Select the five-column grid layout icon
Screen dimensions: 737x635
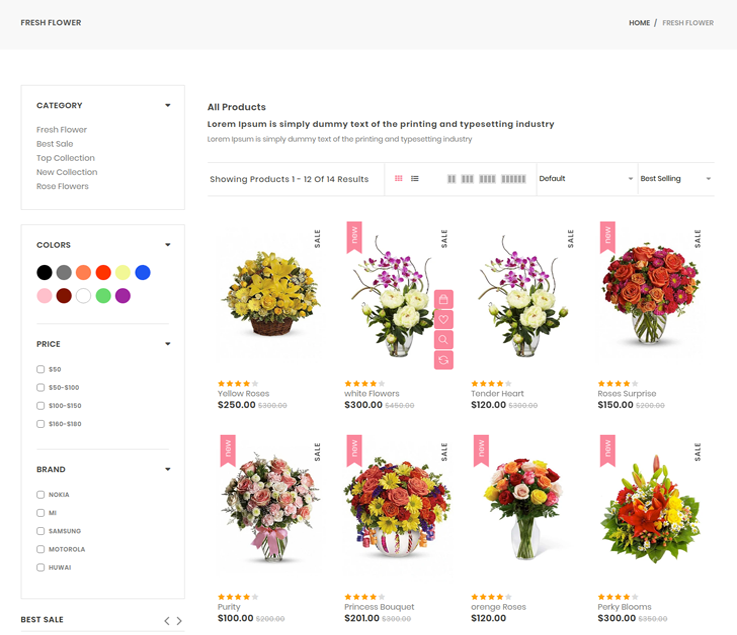[513, 179]
